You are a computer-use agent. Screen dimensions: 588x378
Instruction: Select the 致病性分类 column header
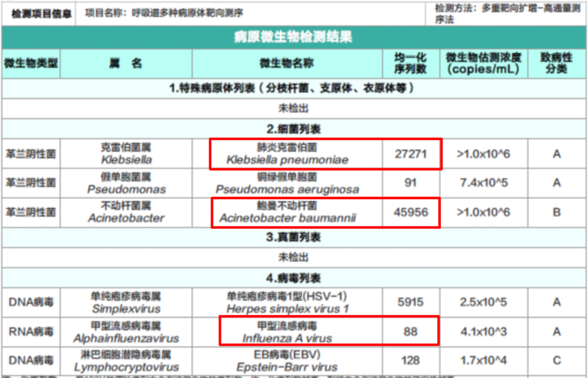pyautogui.click(x=556, y=63)
